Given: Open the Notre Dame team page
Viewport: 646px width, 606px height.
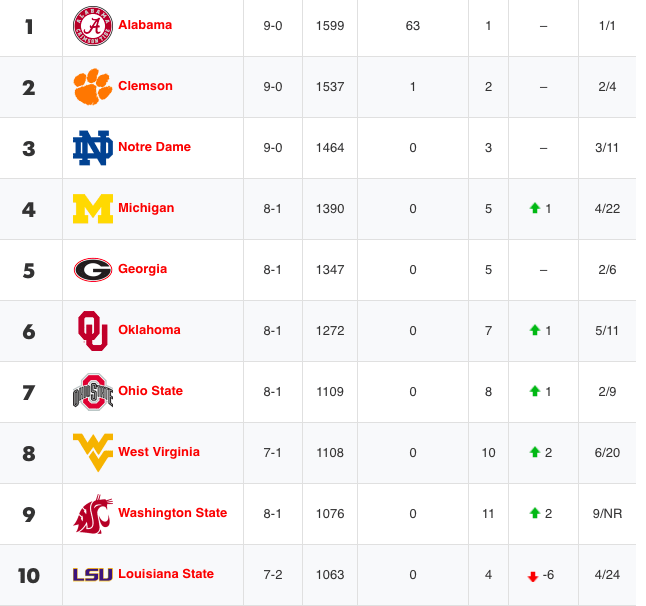Looking at the screenshot, I should [x=154, y=147].
